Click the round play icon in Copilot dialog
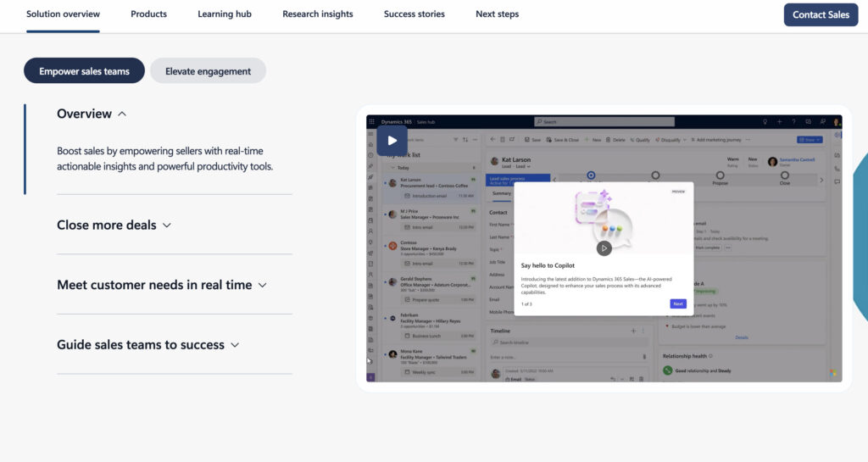 tap(604, 248)
